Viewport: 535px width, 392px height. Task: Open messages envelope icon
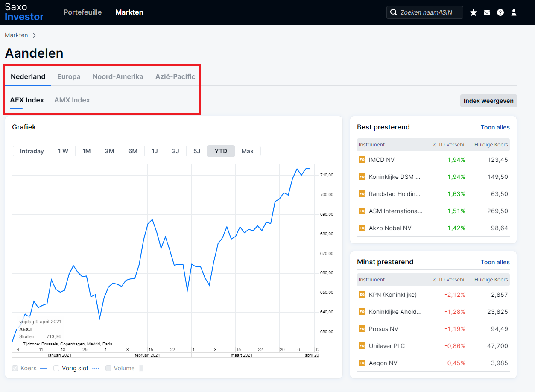487,12
